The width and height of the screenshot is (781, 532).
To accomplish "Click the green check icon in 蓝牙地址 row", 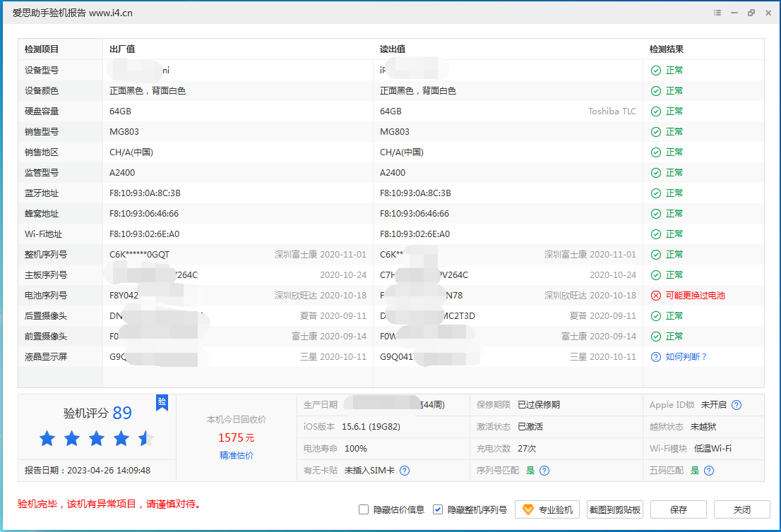I will (656, 193).
